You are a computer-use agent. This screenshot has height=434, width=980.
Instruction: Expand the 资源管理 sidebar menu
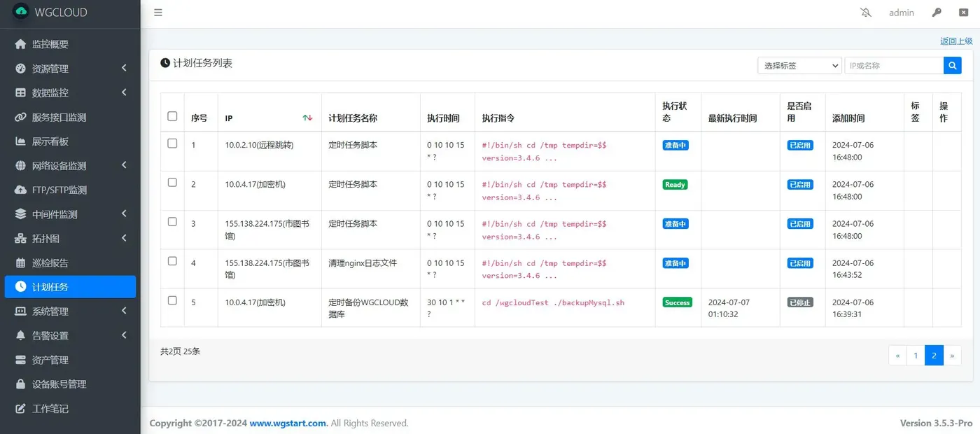70,69
